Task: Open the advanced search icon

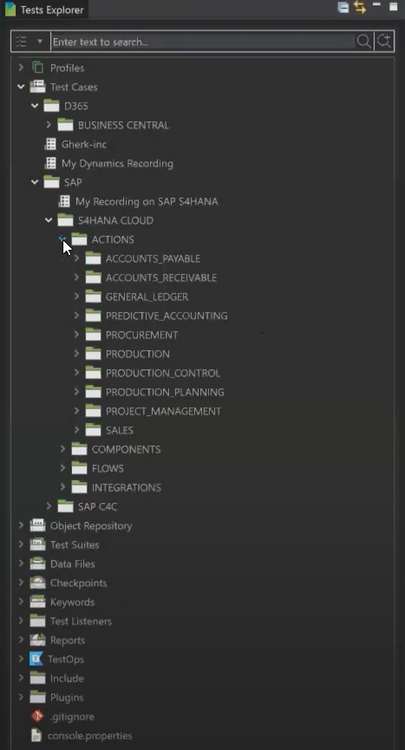Action: pyautogui.click(x=384, y=42)
